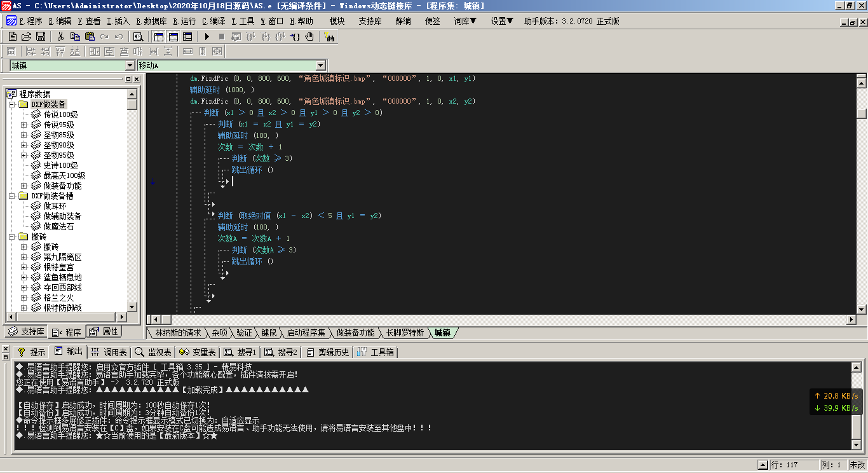Toggle the bottom status panel layout icon
Screen dimensions: 868x473
pos(173,37)
